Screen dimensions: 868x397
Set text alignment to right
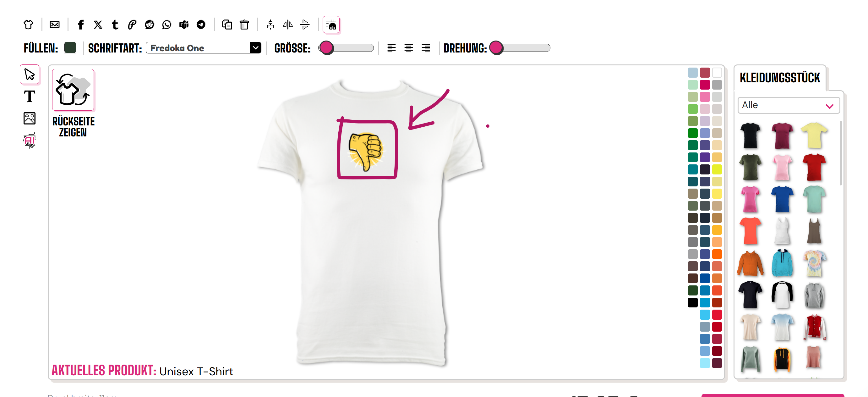(426, 48)
